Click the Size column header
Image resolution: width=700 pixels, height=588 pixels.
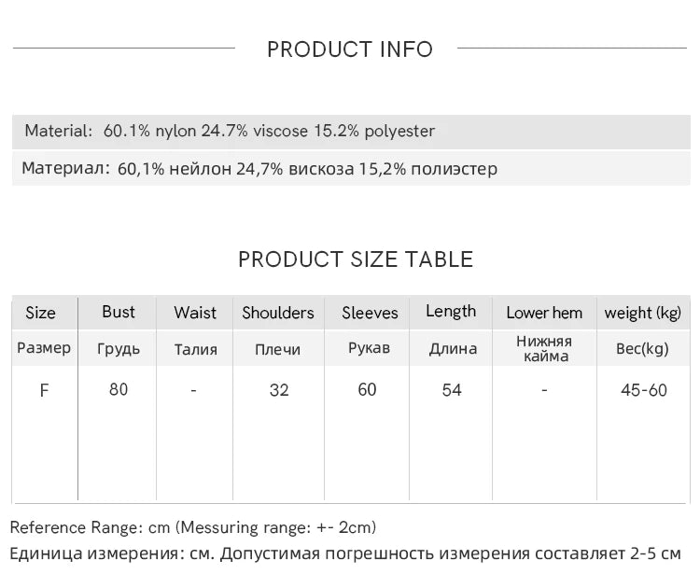point(41,313)
